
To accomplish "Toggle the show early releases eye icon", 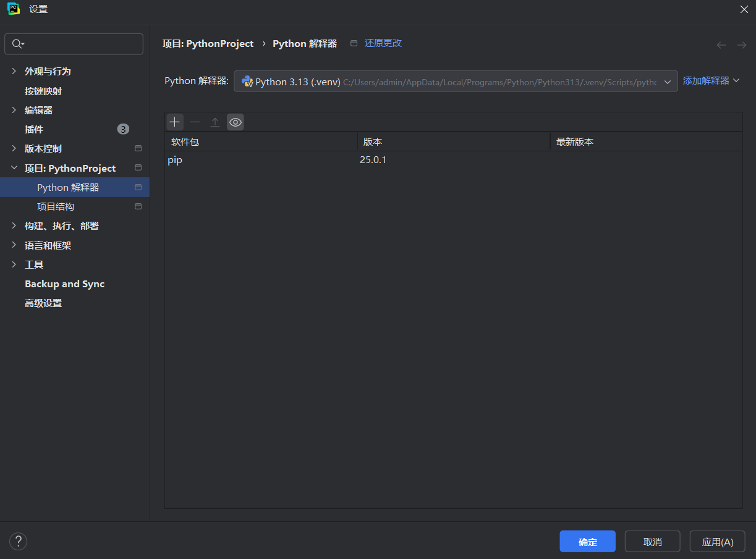I will tap(235, 122).
